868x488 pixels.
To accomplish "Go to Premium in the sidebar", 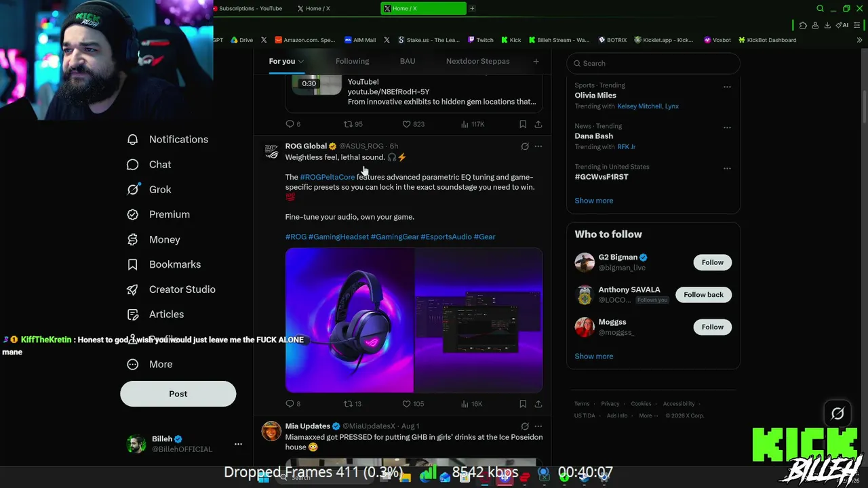I will [x=159, y=215].
